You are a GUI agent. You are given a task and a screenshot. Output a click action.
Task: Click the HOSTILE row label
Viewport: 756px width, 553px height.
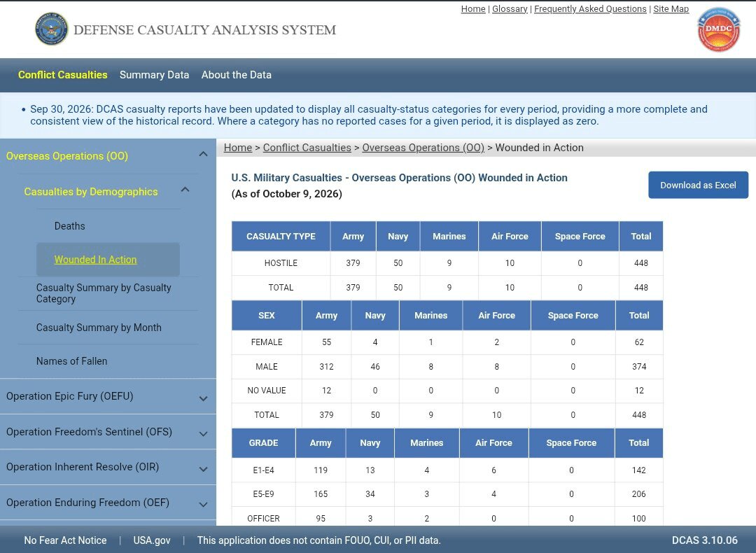tap(281, 262)
